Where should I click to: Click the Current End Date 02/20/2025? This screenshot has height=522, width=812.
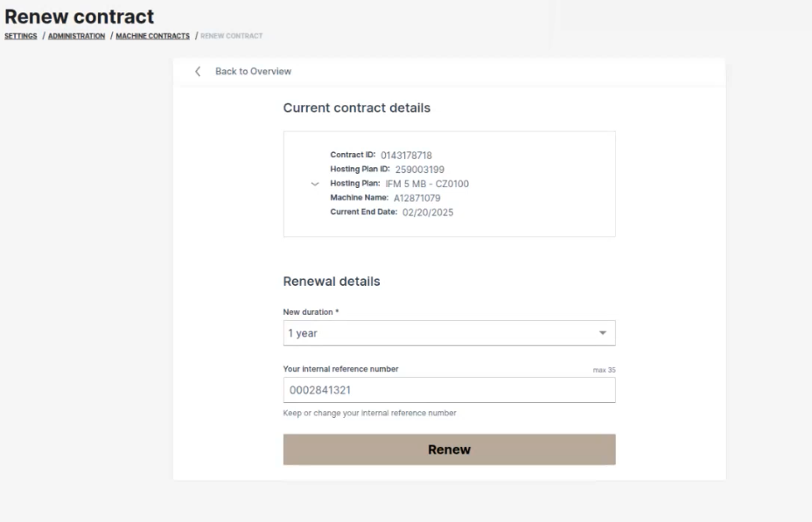[x=428, y=212]
